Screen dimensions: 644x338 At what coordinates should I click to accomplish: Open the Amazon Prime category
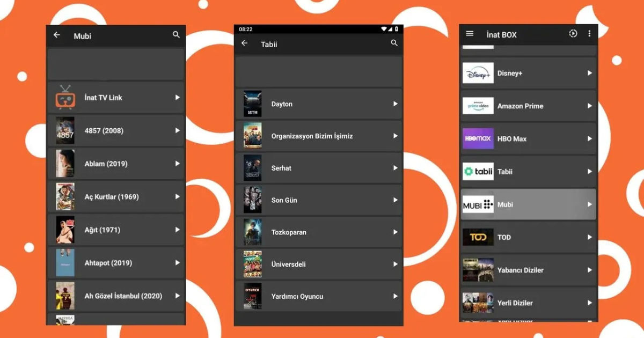pos(529,106)
